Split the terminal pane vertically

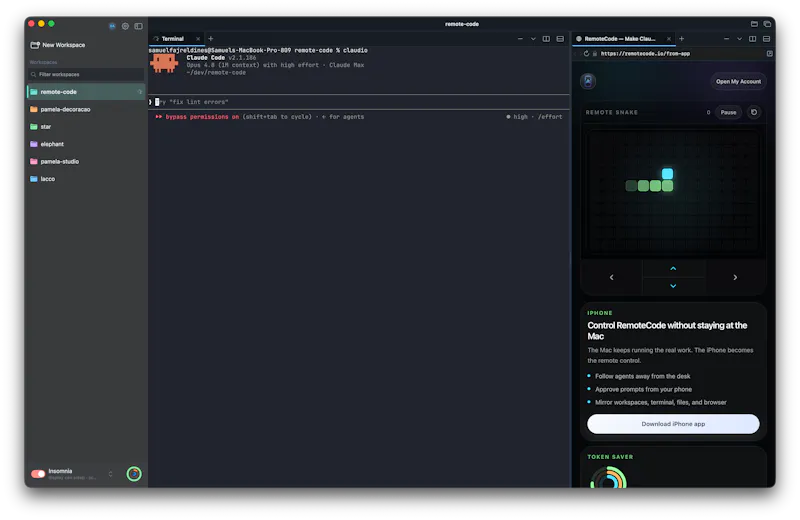point(546,39)
